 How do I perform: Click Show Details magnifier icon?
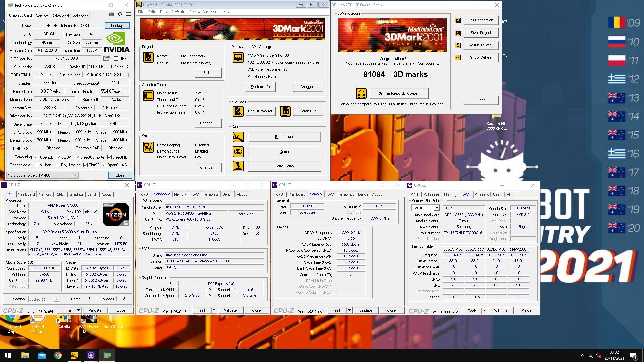(x=458, y=58)
